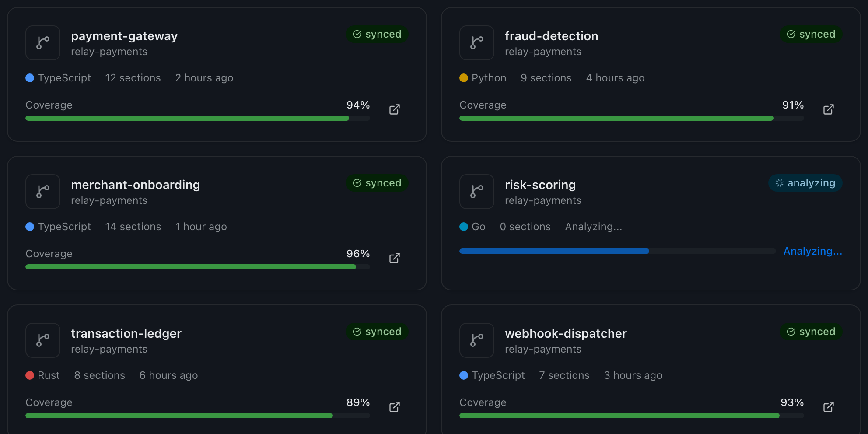
Task: Toggle the synced badge on payment-gateway
Action: click(377, 34)
